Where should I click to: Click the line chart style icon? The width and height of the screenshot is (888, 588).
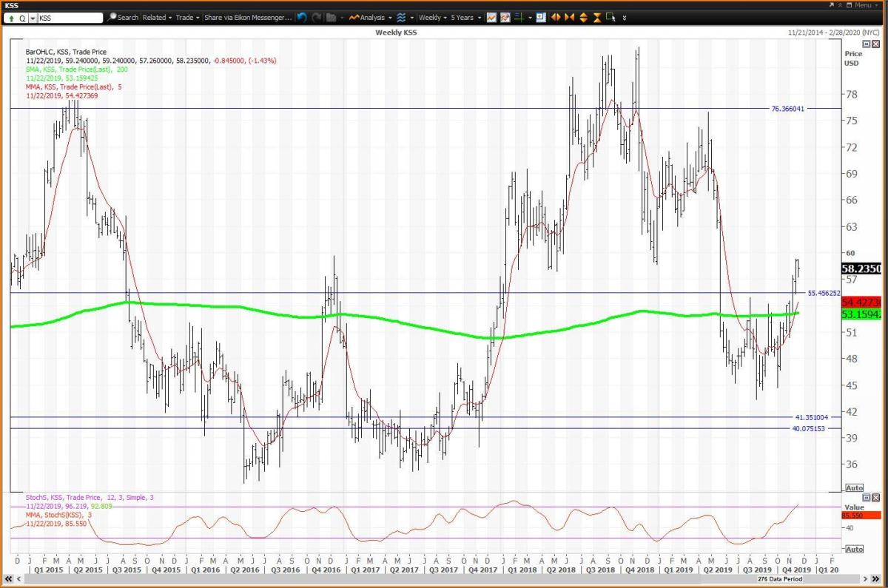(x=491, y=17)
